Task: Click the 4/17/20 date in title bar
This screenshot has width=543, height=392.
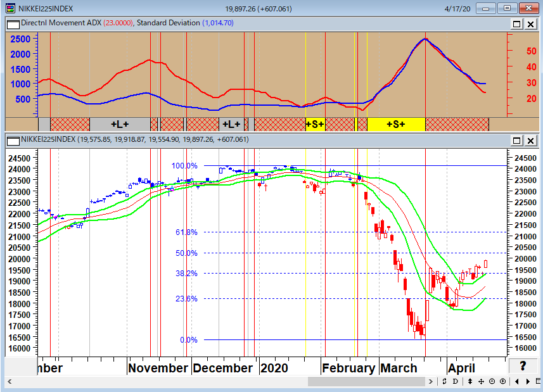Action: click(x=457, y=9)
